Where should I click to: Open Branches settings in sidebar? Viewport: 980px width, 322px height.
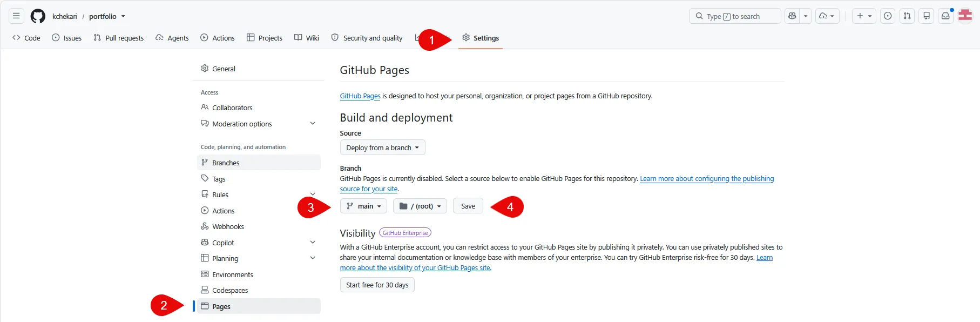coord(259,163)
